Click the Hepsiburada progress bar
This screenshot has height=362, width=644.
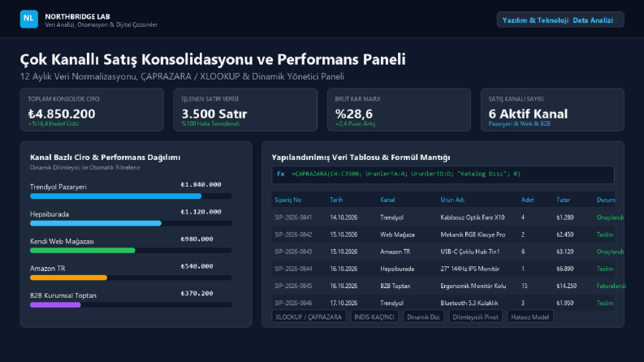(131, 223)
